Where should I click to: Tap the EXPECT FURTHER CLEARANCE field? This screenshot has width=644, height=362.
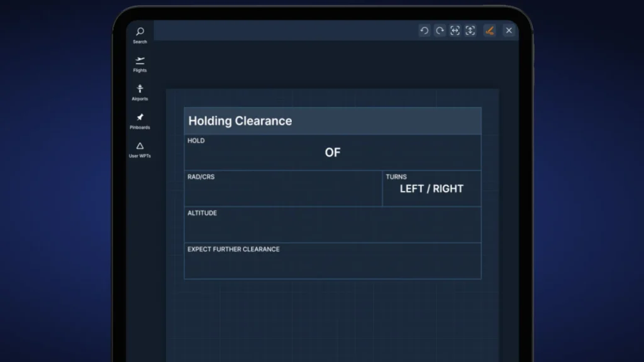pos(332,264)
